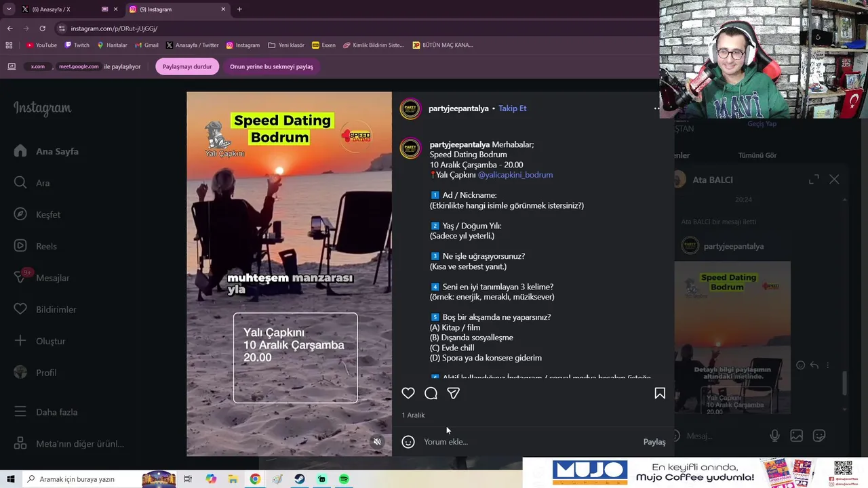Switch to the (9) Instagram tab
This screenshot has width=868, height=488.
point(178,9)
